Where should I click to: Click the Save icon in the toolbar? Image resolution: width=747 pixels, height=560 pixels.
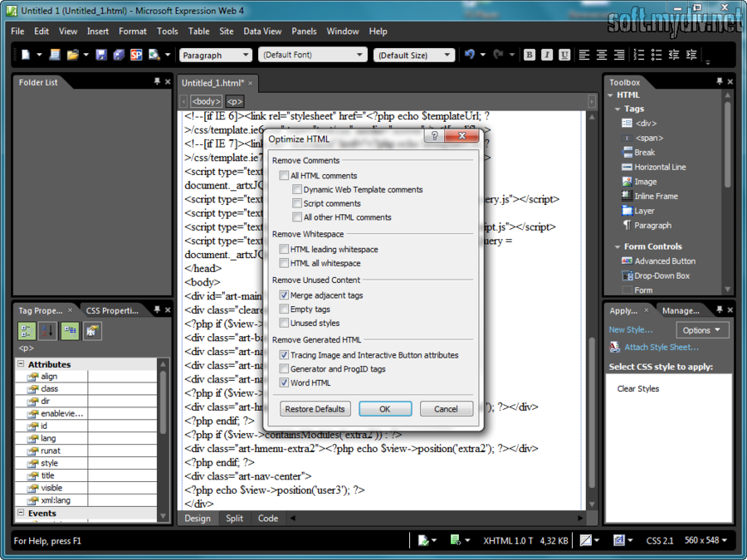100,55
